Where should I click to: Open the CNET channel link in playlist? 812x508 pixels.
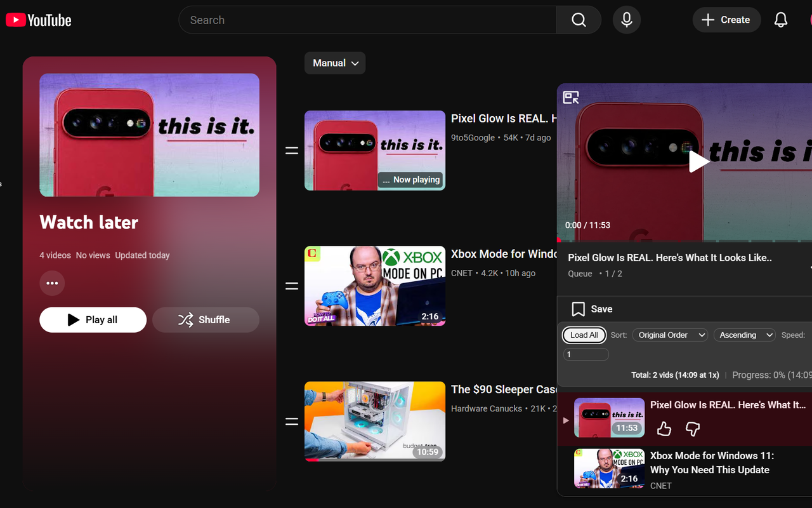pos(462,273)
